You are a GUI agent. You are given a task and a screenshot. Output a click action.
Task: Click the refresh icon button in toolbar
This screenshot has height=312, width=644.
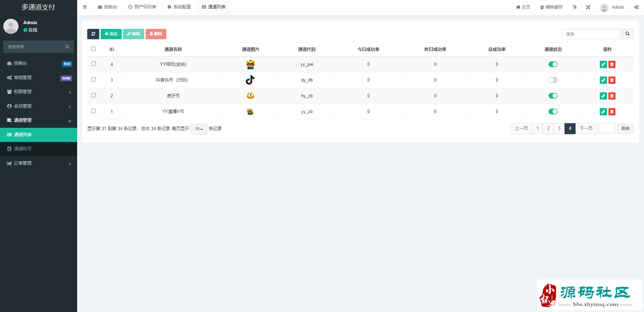tap(93, 34)
